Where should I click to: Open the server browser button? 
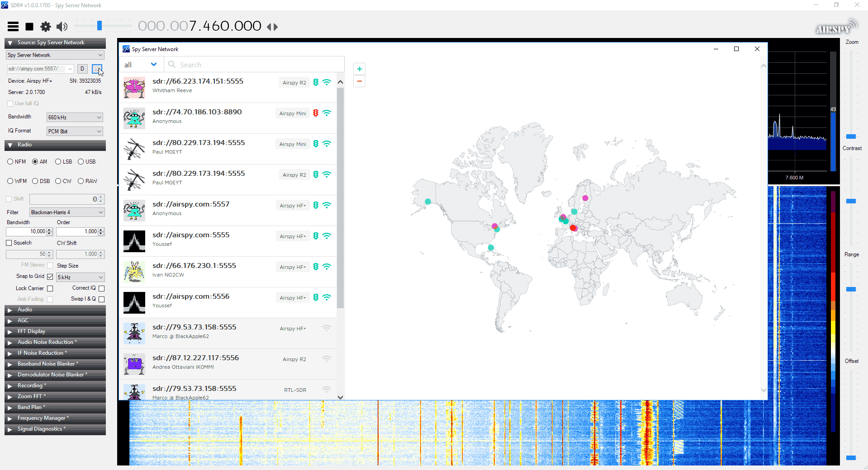tap(97, 69)
